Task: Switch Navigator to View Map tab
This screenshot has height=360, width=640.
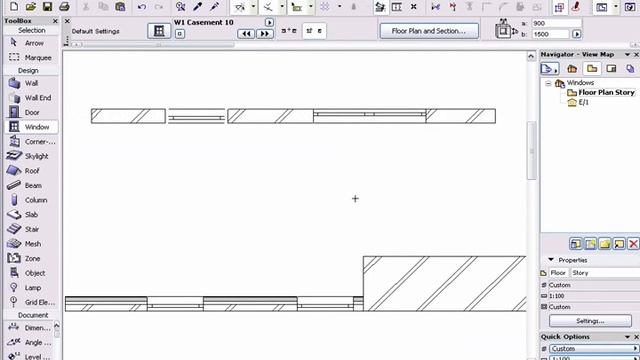Action: [x=592, y=69]
